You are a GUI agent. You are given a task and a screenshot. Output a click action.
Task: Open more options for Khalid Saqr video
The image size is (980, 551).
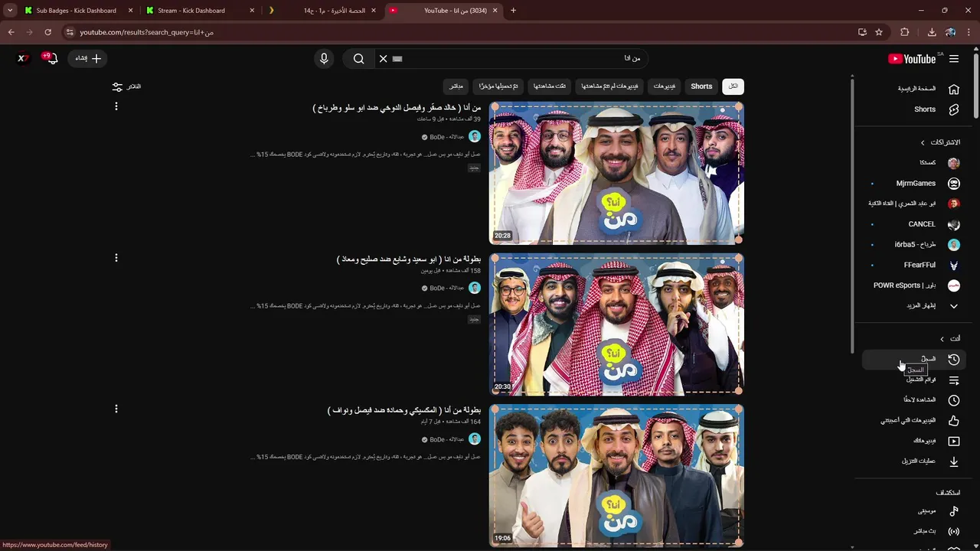[116, 106]
